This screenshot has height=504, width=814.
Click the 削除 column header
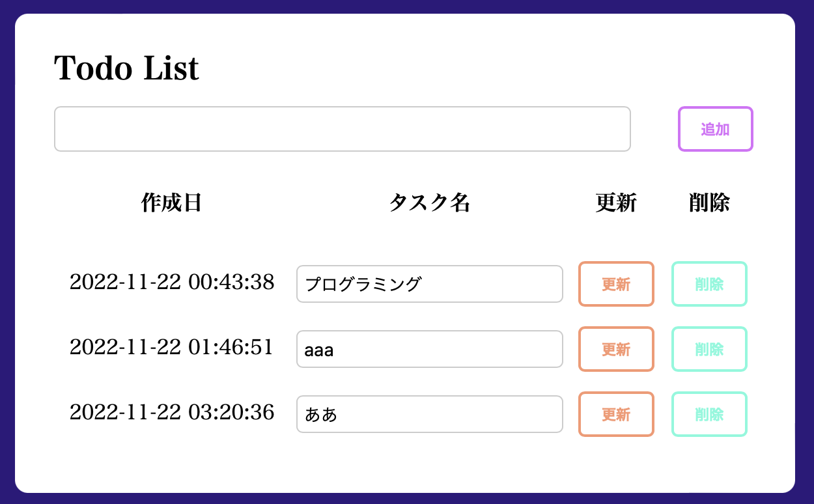[x=709, y=203]
